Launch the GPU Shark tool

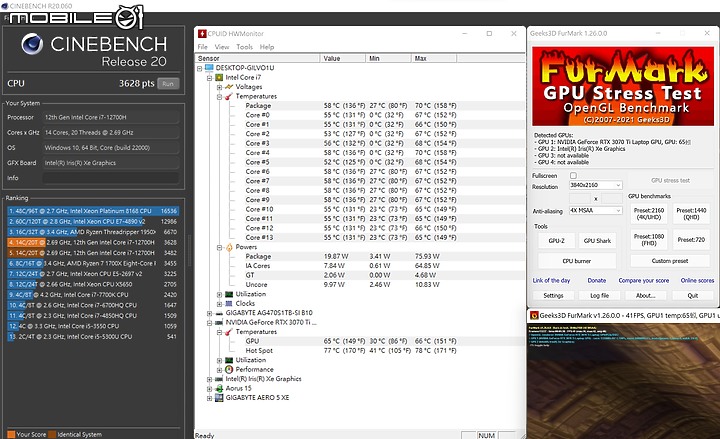[x=597, y=241]
